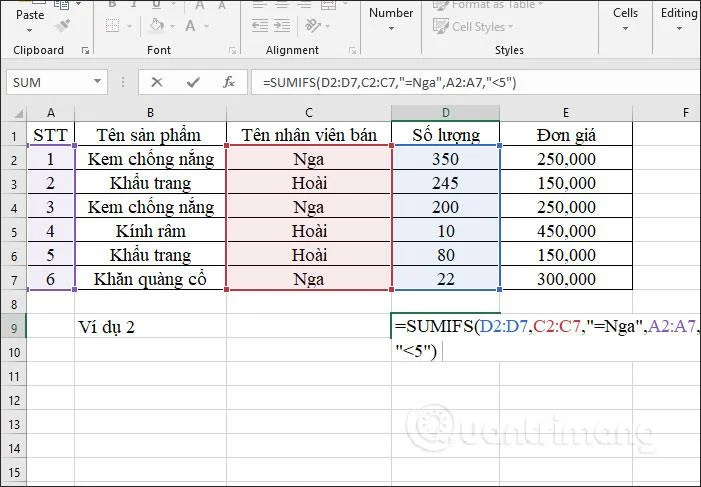Click the quantity cell showing 22

445,278
